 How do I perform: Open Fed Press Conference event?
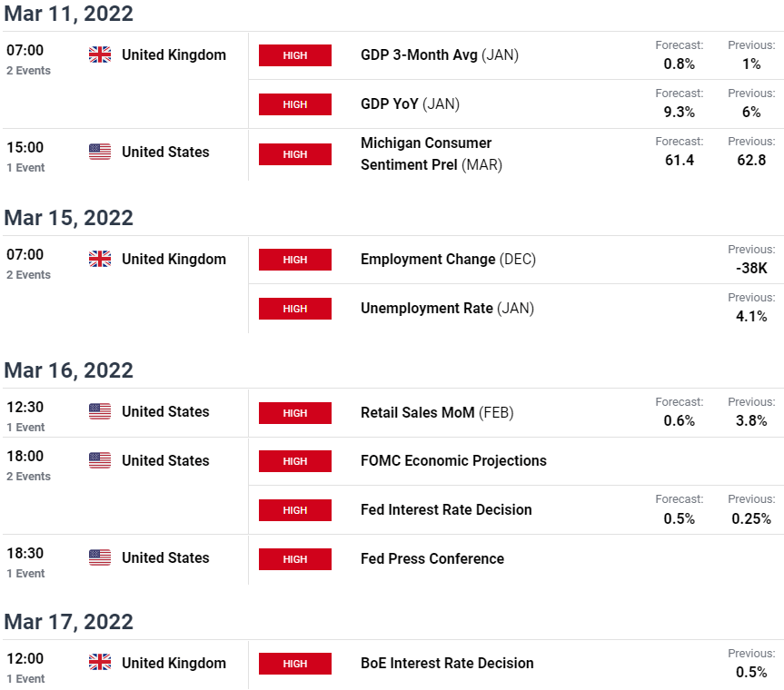tap(432, 558)
